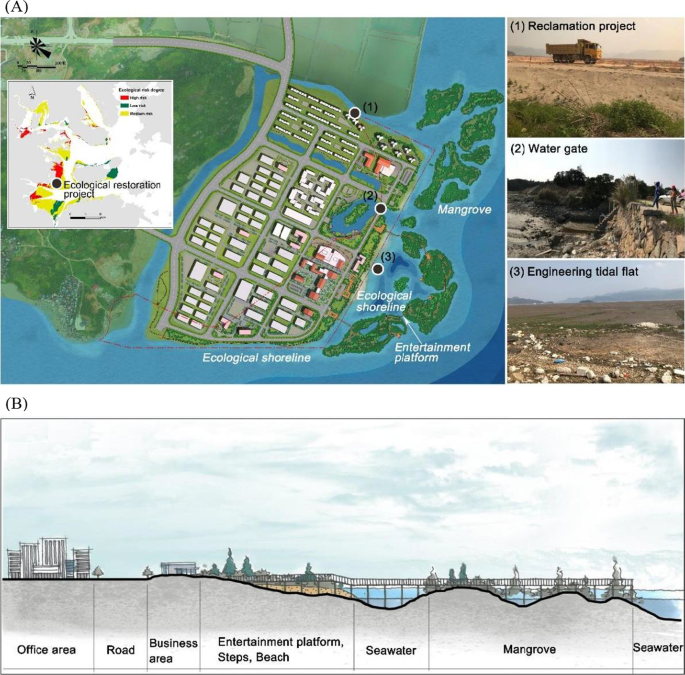Screen dimensions: 685x675
Task: Click the "(3) Engineering tidal flat" caption
Action: 574,272
